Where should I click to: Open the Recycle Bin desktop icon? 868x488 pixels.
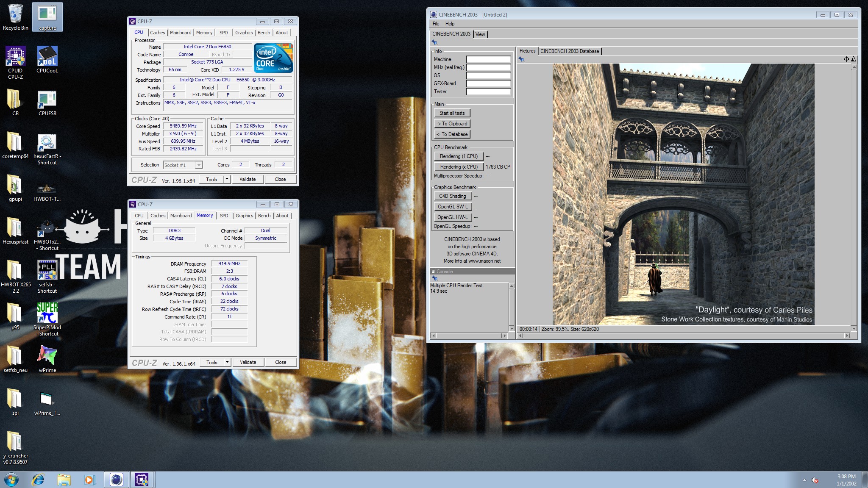point(15,17)
